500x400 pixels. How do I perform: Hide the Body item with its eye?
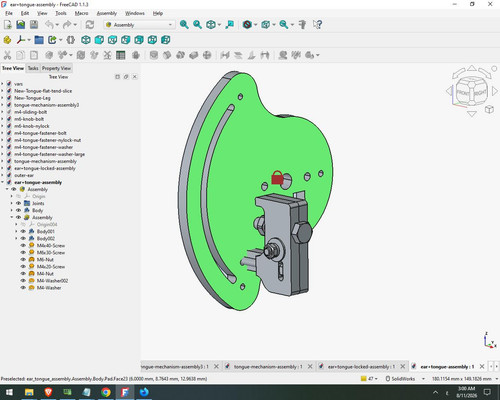coord(19,210)
